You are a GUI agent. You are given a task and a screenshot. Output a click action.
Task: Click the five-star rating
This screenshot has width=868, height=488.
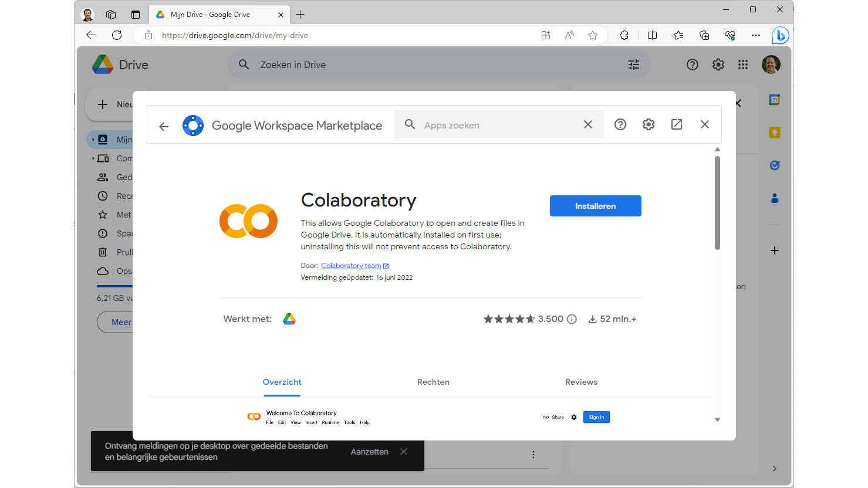coord(509,319)
